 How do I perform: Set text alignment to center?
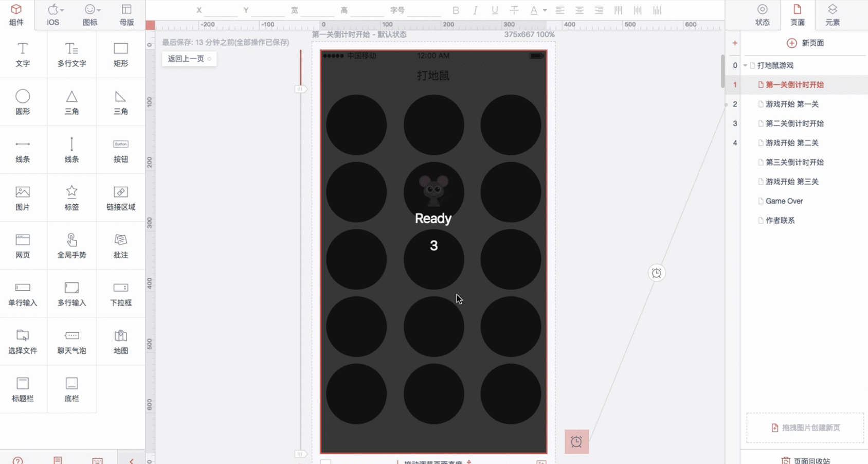(x=580, y=10)
